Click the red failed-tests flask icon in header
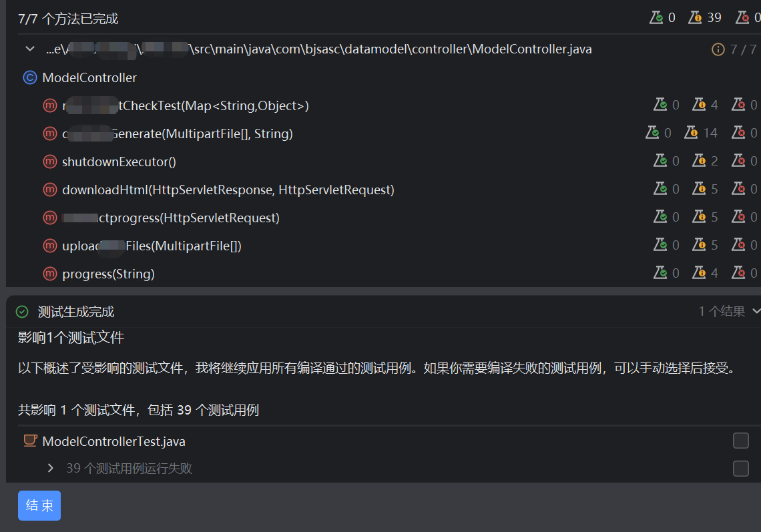The width and height of the screenshot is (761, 532). [x=742, y=17]
